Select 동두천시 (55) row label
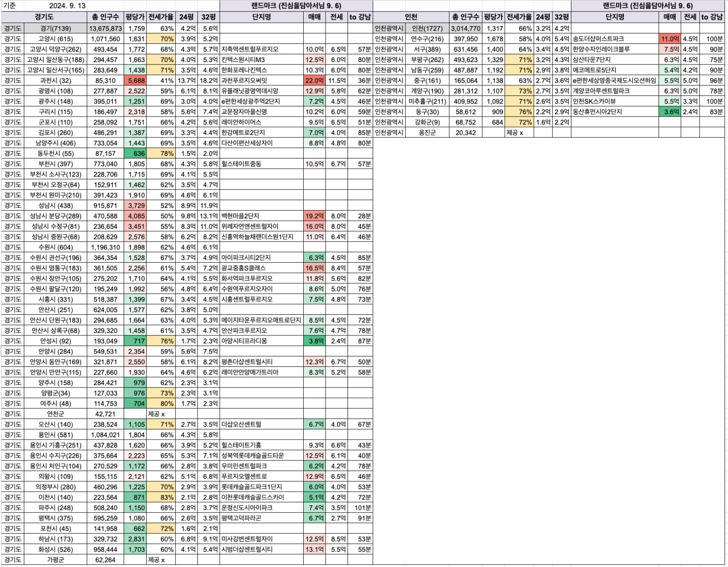 coord(55,154)
